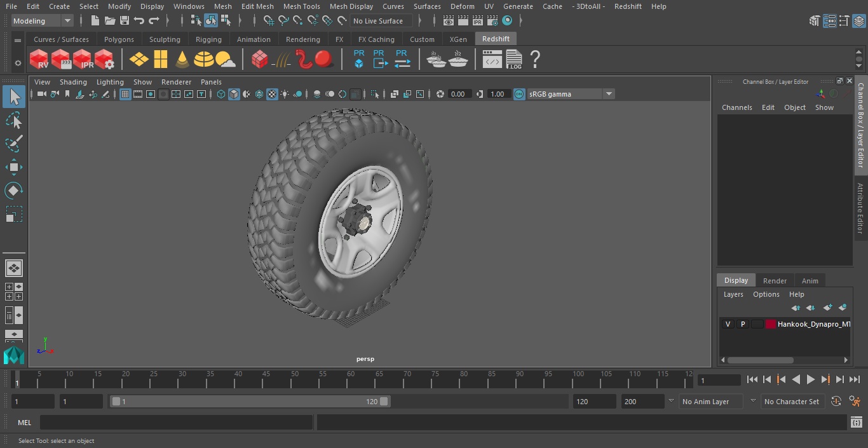Click the Open scene folder icon

pyautogui.click(x=110, y=21)
